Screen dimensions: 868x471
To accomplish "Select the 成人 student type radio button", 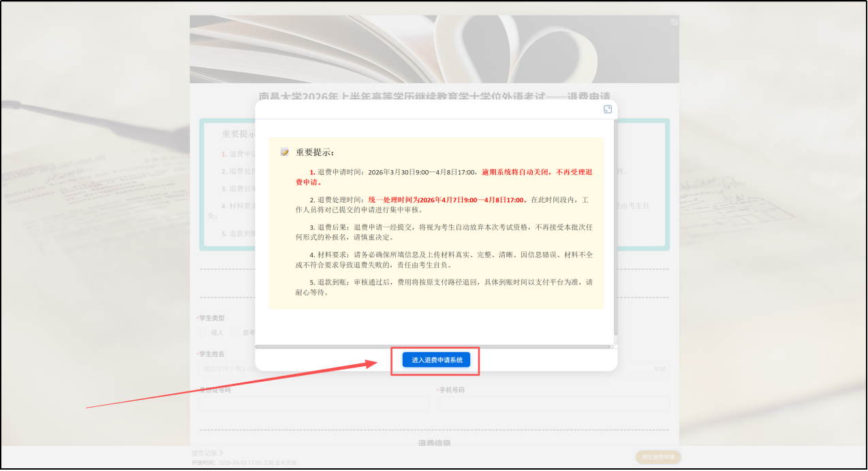I will point(202,333).
